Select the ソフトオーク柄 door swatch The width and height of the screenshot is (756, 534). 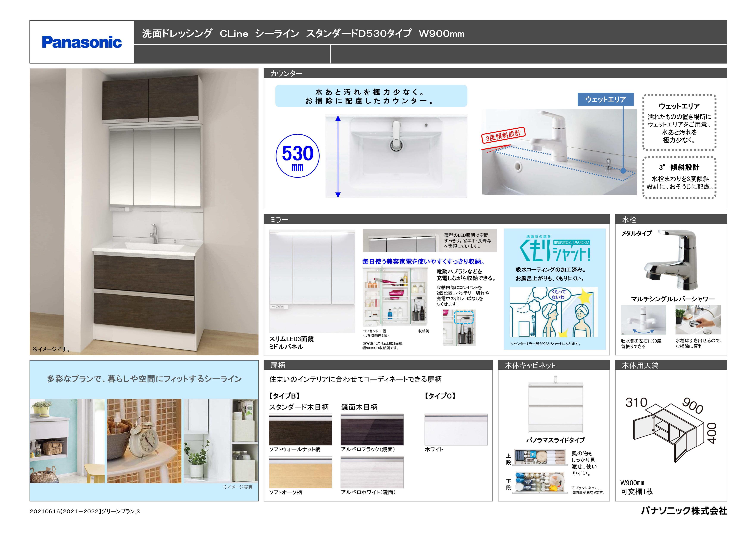click(x=300, y=472)
